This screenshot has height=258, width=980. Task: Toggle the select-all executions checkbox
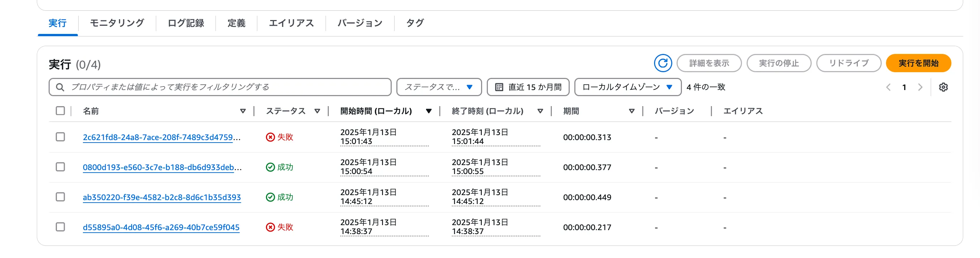tap(60, 111)
